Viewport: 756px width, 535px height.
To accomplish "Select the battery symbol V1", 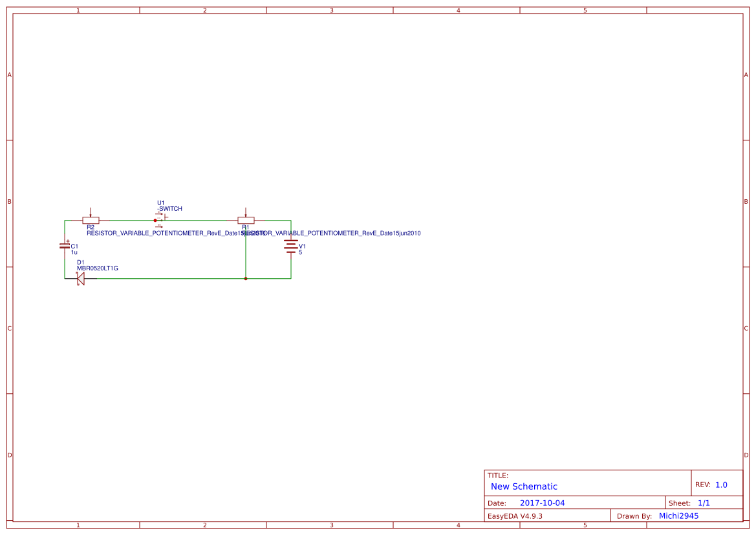I will point(290,245).
